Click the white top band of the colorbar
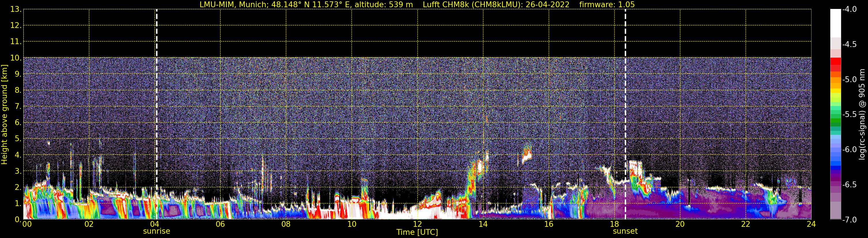This screenshot has width=868, height=238. [x=836, y=23]
